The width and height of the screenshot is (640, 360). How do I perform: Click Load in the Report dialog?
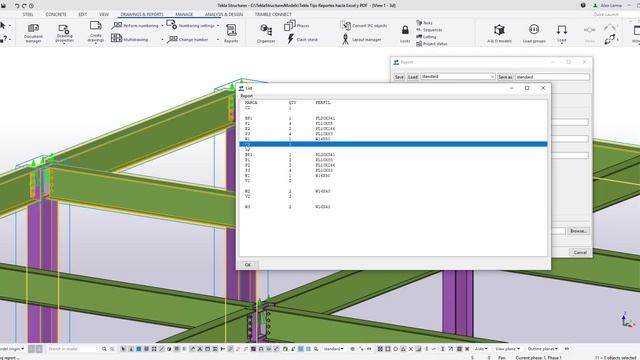(413, 77)
